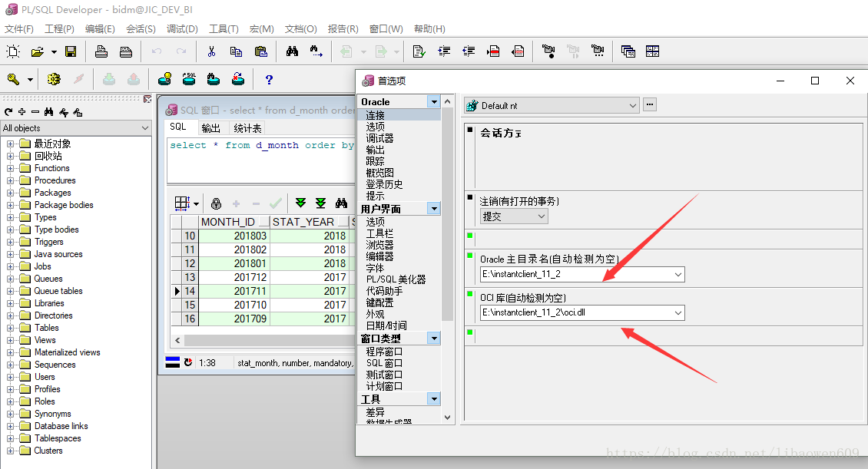Viewport: 868px width, 469px height.
Task: Open the 文件(F) menu
Action: 19,28
